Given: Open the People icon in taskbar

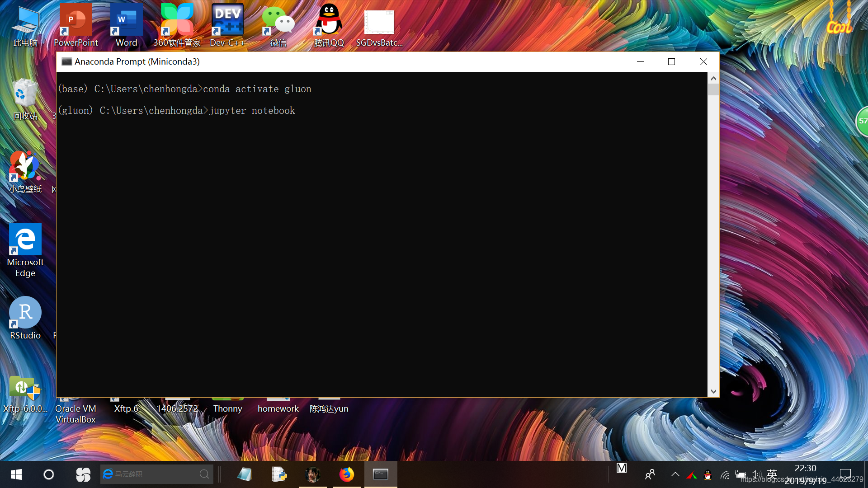Looking at the screenshot, I should point(650,474).
